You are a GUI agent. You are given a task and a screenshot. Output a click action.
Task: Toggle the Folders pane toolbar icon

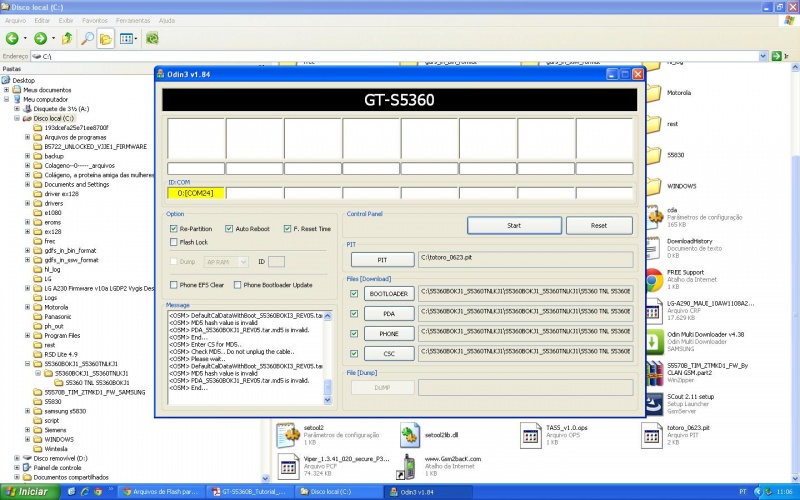pyautogui.click(x=106, y=39)
